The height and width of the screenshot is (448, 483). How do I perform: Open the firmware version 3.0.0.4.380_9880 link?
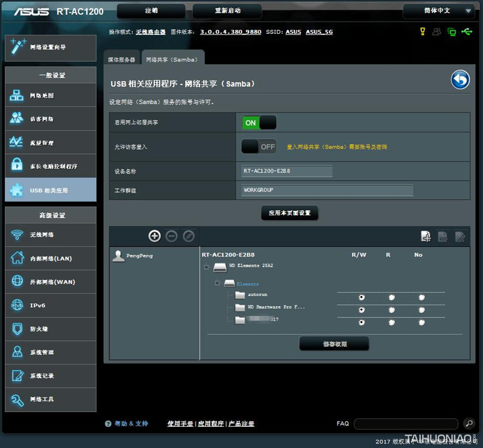coord(230,32)
